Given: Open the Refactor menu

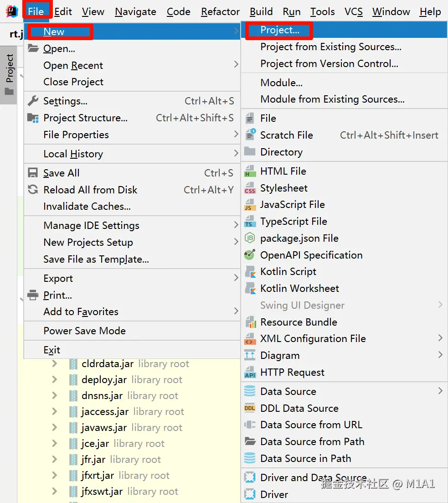Looking at the screenshot, I should pos(220,11).
